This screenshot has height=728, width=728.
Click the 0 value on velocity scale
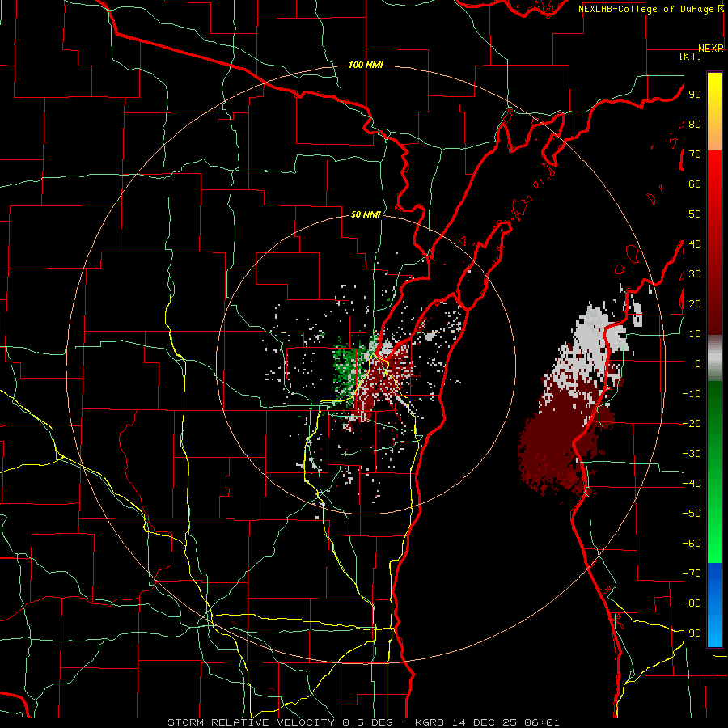tap(698, 364)
